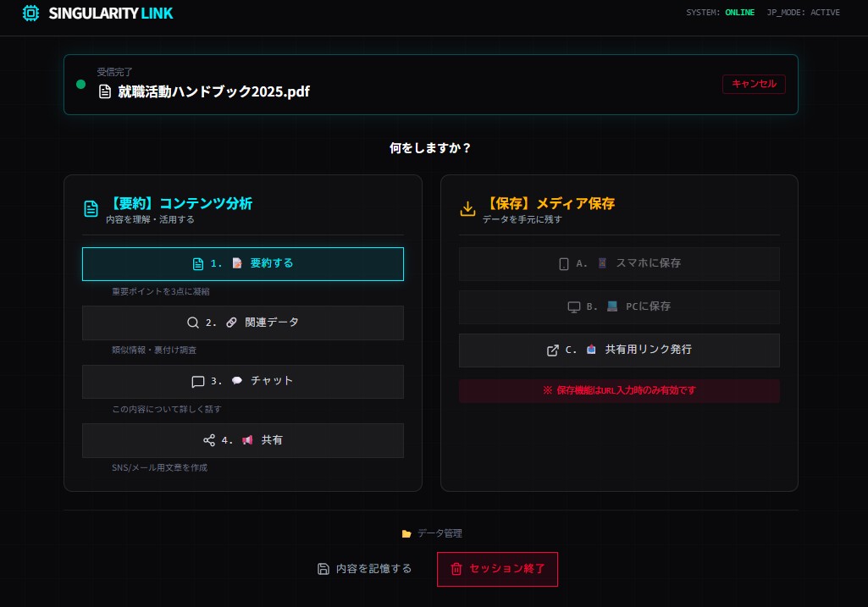Click the Singularity Link chip logo icon
Image resolution: width=868 pixels, height=607 pixels.
click(x=30, y=13)
